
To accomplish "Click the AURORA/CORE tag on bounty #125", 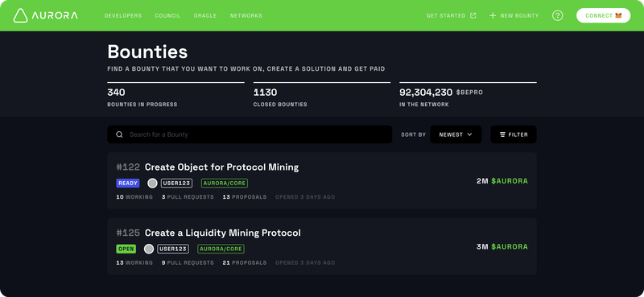I will pos(221,249).
